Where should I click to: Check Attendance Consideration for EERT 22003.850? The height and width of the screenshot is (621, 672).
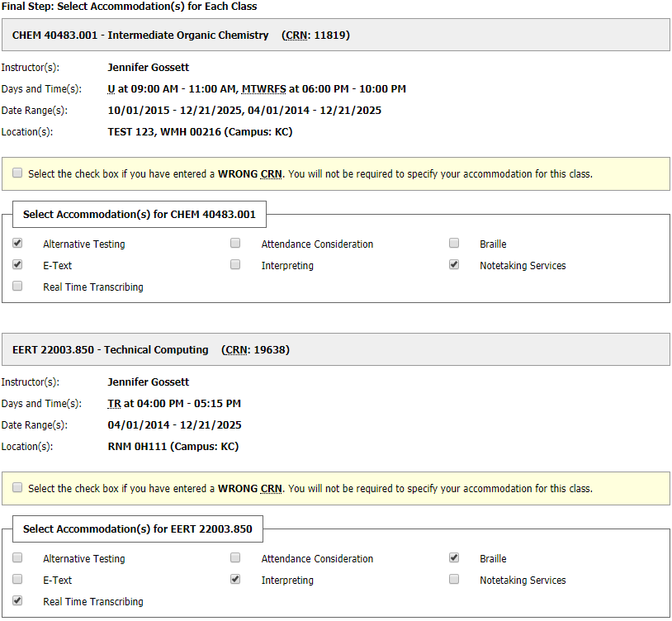(x=235, y=557)
